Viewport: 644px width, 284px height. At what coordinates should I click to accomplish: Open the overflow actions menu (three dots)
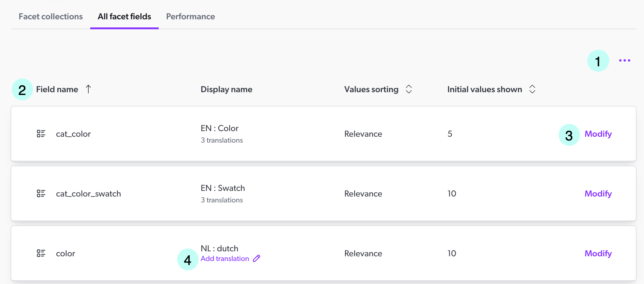pyautogui.click(x=624, y=60)
